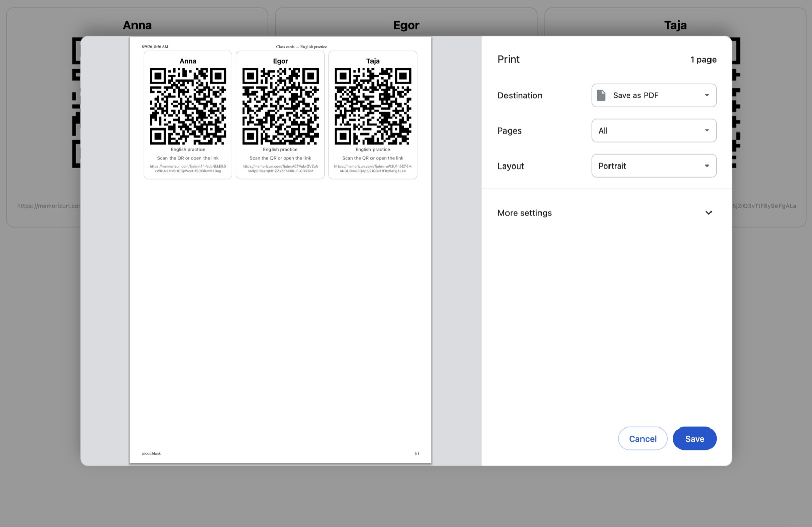Click the 'Destination' label
The height and width of the screenshot is (527, 812).
520,95
